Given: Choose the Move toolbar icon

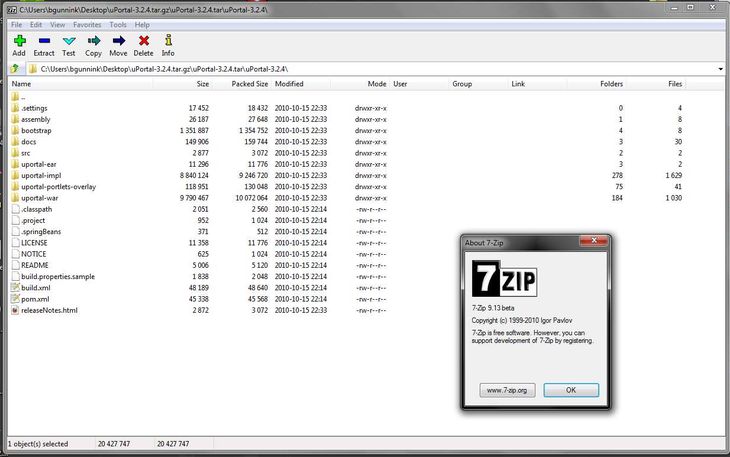Looking at the screenshot, I should click(119, 41).
